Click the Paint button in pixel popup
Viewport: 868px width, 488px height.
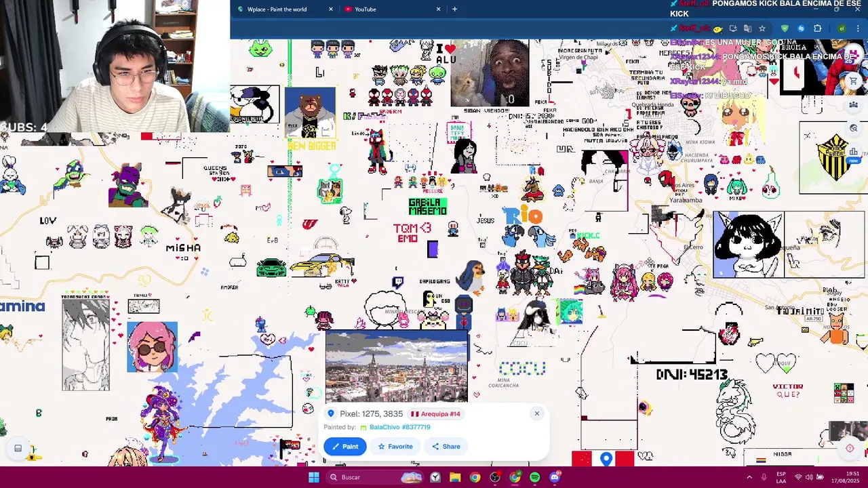[345, 446]
